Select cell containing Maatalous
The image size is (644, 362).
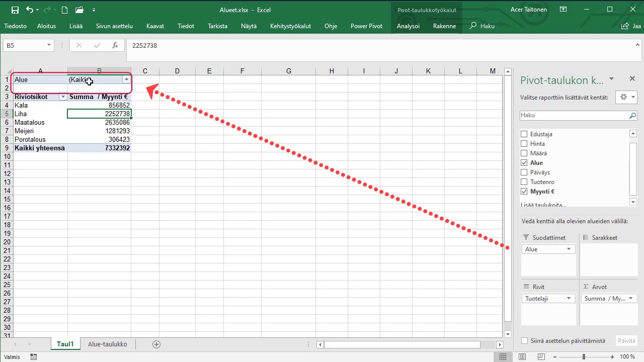tap(40, 122)
